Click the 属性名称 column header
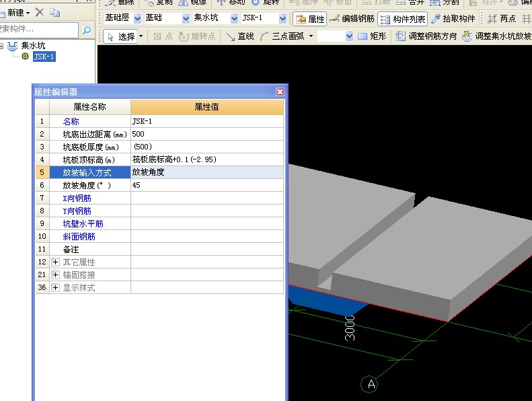 [90, 107]
